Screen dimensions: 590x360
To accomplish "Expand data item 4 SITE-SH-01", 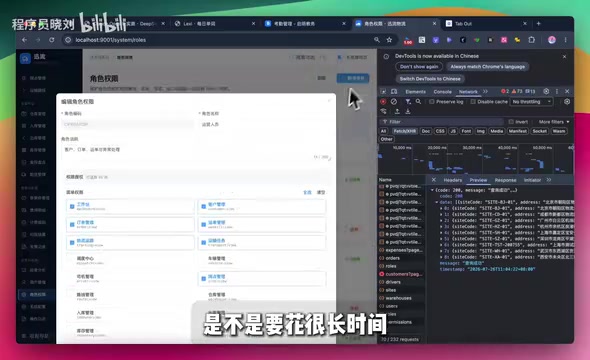I will click(441, 232).
